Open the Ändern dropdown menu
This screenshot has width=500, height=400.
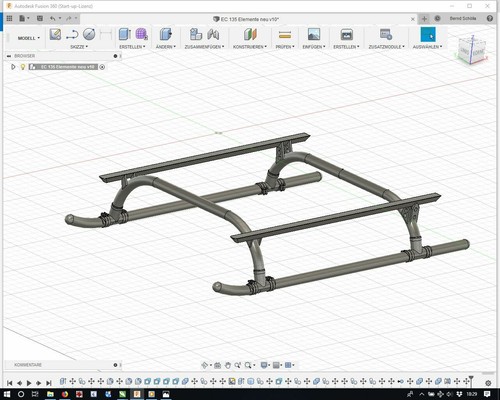(166, 47)
